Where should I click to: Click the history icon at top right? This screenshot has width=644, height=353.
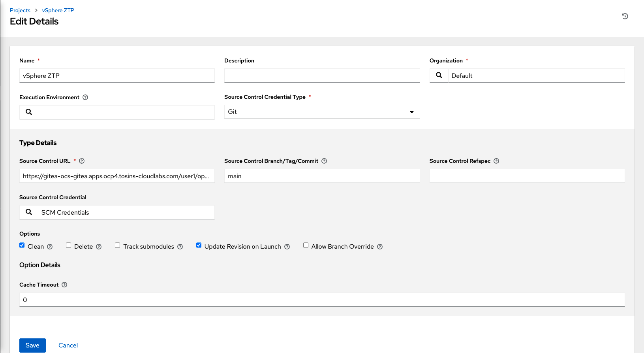click(x=625, y=16)
